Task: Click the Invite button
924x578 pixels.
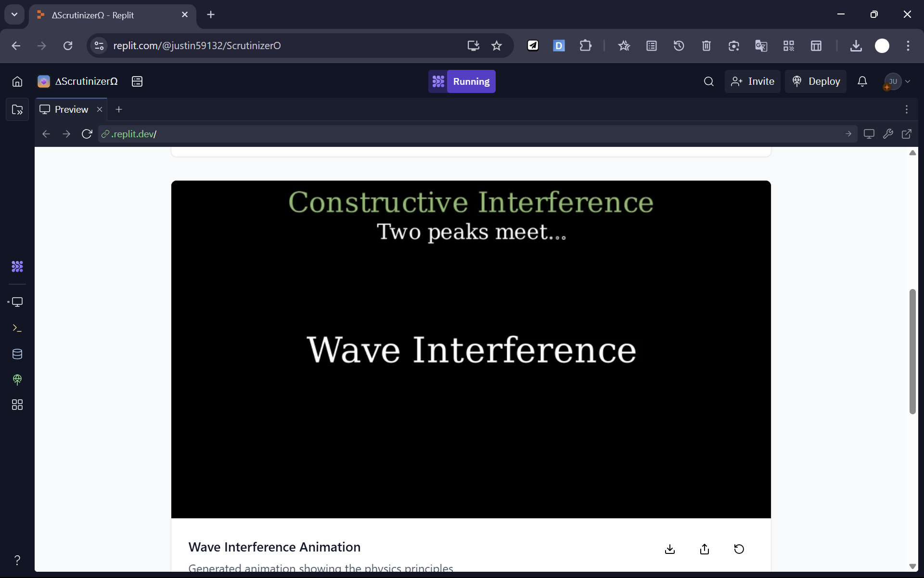Action: [752, 81]
